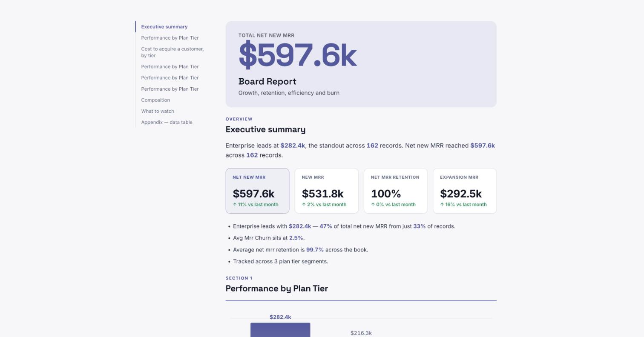Click the large $597.6k hero figure
Image resolution: width=644 pixels, height=337 pixels.
click(297, 56)
